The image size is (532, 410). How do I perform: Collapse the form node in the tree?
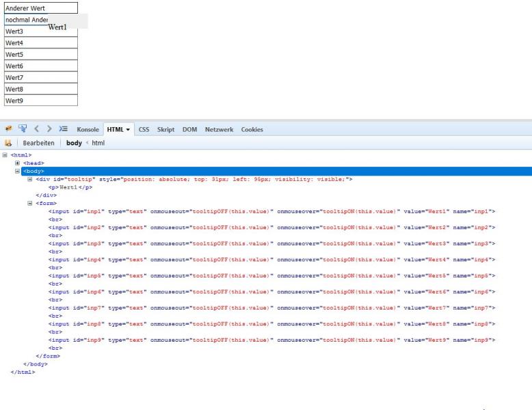point(30,203)
